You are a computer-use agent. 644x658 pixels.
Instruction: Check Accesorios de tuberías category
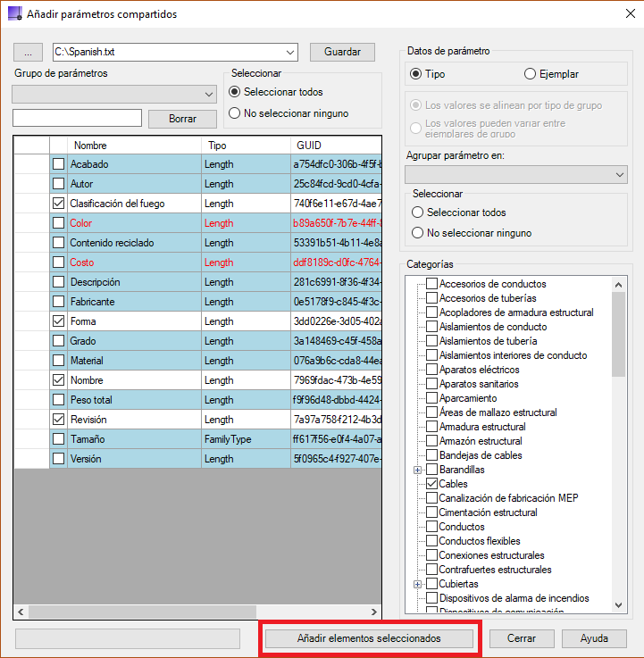click(x=432, y=298)
